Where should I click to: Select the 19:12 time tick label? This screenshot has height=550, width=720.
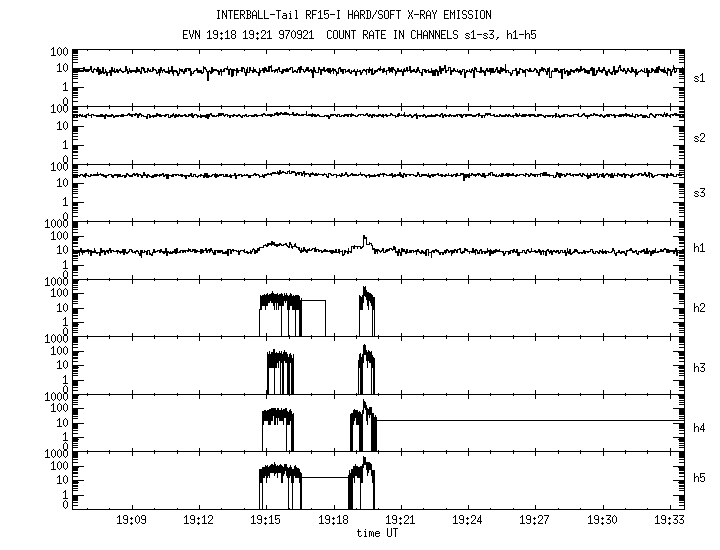tap(198, 521)
